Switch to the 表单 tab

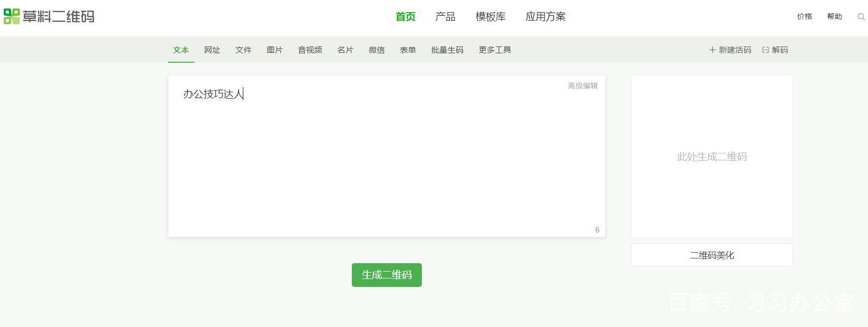pos(408,50)
